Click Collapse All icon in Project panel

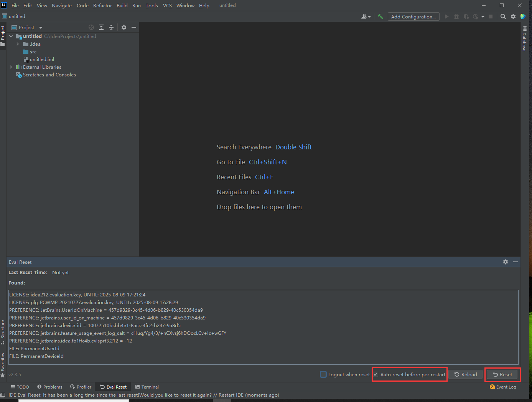tap(111, 27)
